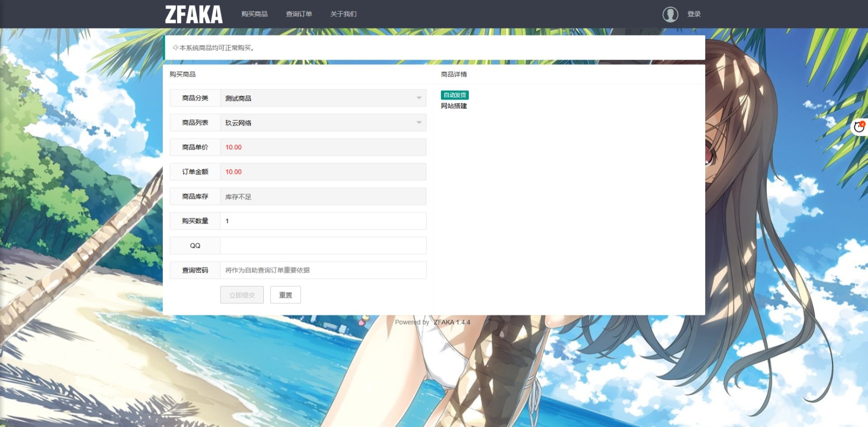The width and height of the screenshot is (868, 427).
Task: Click the user avatar icon beside 登录
Action: (x=670, y=14)
